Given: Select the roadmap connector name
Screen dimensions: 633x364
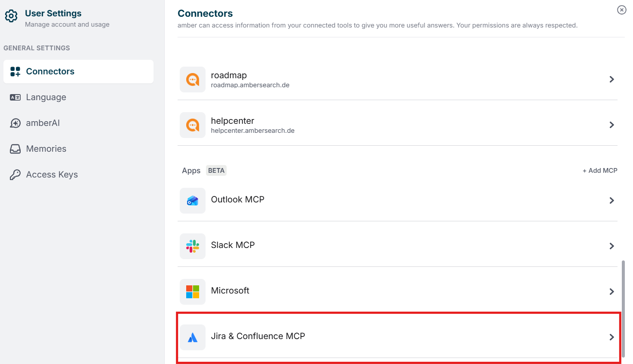Looking at the screenshot, I should pyautogui.click(x=229, y=75).
